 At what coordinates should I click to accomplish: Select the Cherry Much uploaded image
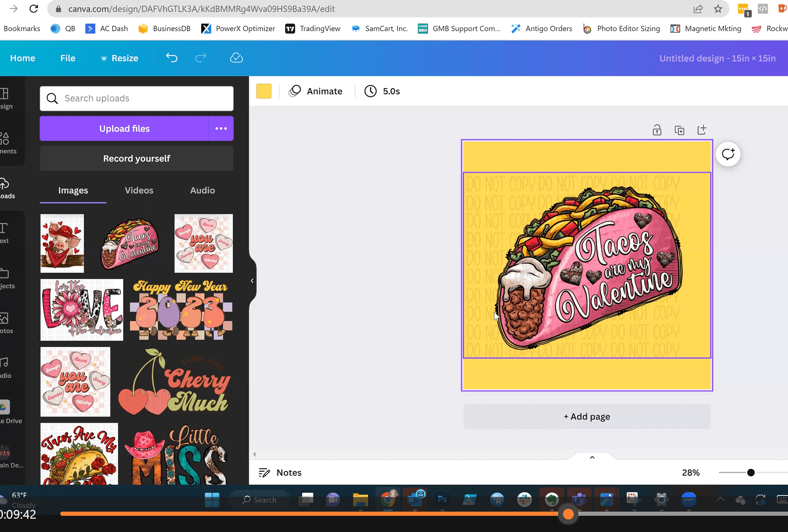click(175, 382)
